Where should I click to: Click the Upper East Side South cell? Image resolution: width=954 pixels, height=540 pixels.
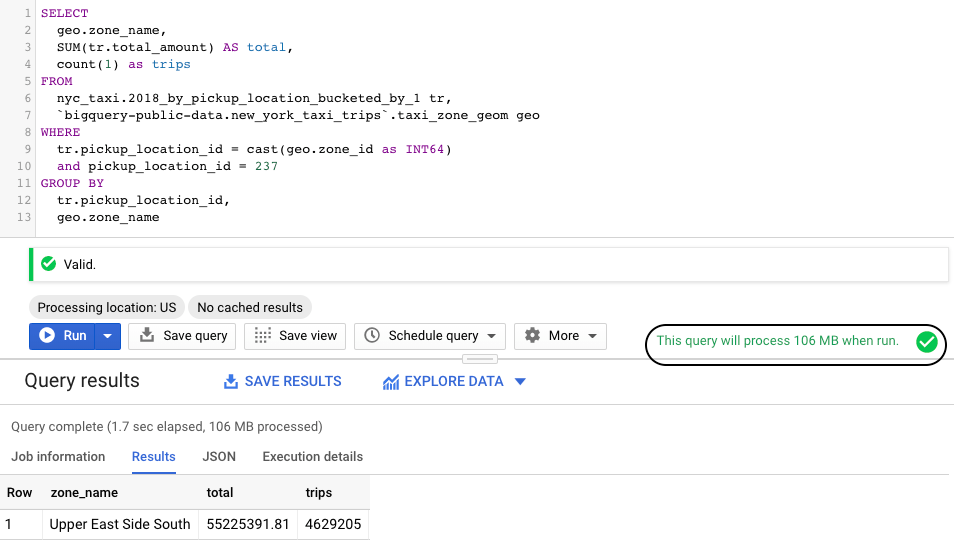tap(120, 524)
